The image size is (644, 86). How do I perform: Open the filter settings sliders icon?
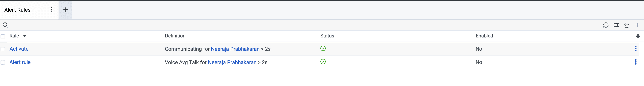(x=616, y=25)
